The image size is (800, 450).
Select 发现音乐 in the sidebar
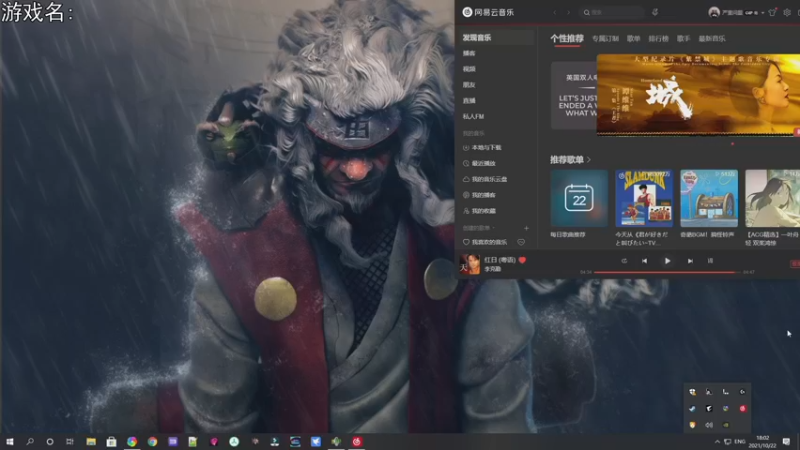[496, 37]
